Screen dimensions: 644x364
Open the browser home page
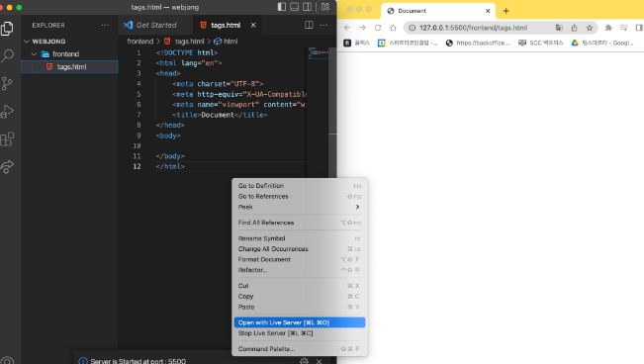(393, 28)
